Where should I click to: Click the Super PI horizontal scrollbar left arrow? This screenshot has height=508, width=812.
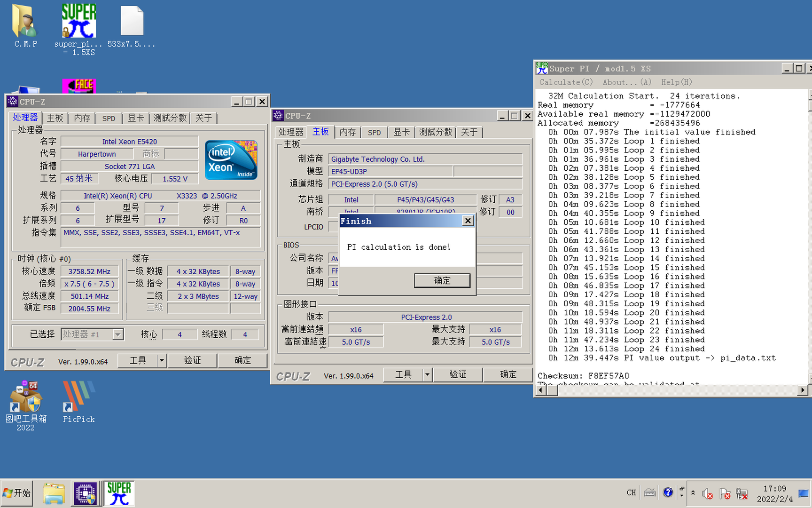coord(541,390)
